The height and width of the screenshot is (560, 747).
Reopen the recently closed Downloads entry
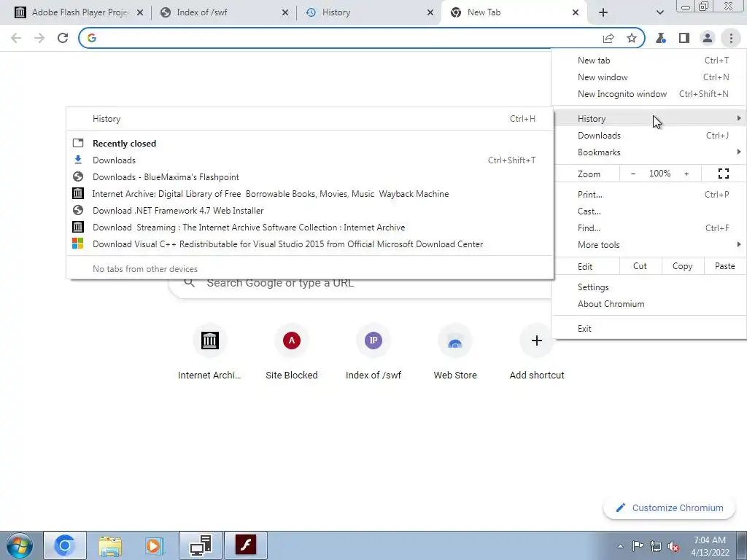coord(309,160)
